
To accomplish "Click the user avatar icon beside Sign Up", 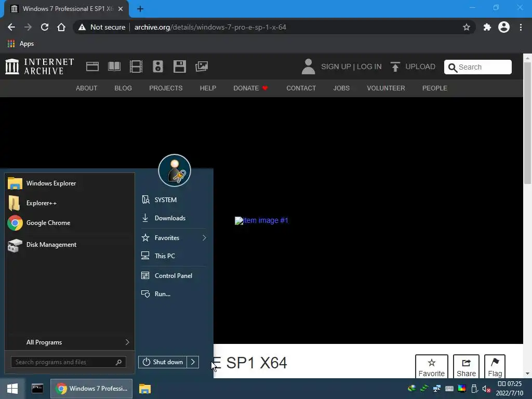I will [308, 66].
